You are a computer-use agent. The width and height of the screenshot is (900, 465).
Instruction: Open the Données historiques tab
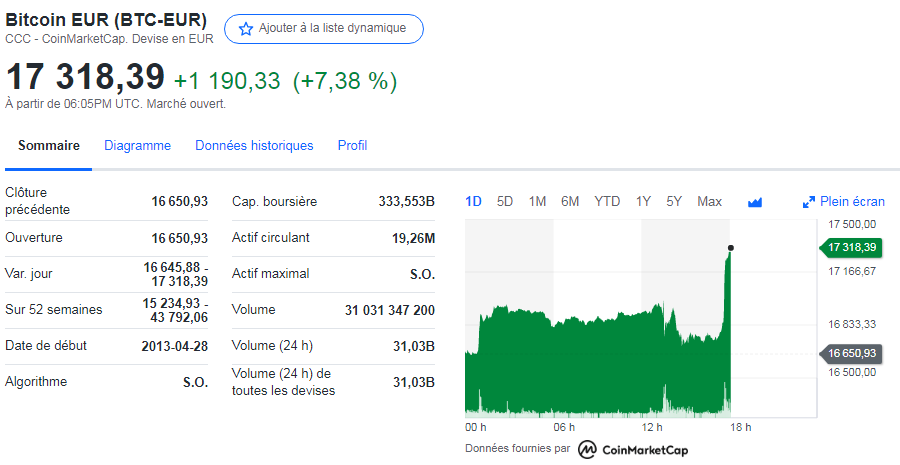point(254,146)
